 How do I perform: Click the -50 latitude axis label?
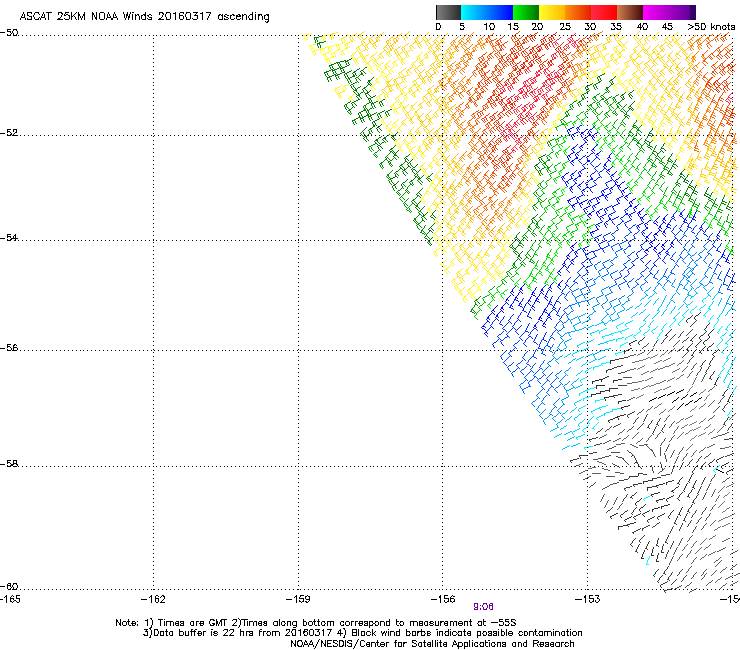[x=9, y=33]
